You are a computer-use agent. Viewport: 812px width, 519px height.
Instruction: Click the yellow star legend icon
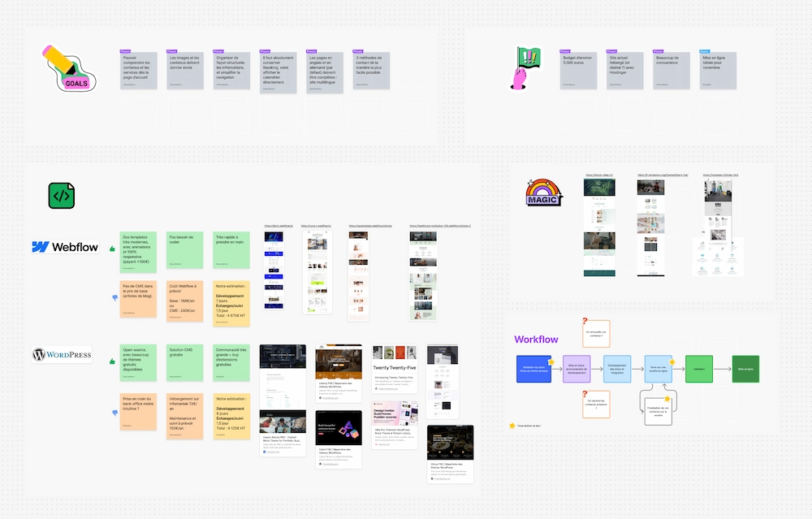click(x=511, y=425)
